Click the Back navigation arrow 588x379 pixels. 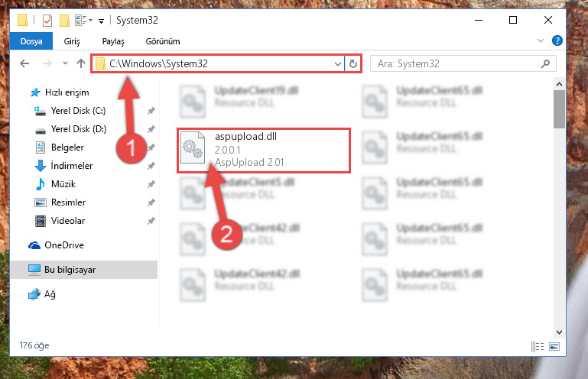click(x=24, y=63)
